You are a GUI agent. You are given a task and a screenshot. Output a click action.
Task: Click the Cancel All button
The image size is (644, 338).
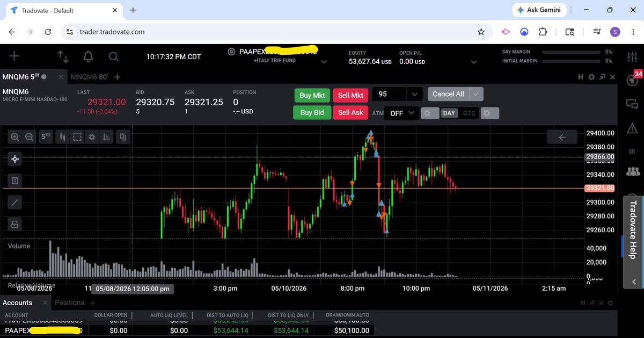pos(448,94)
